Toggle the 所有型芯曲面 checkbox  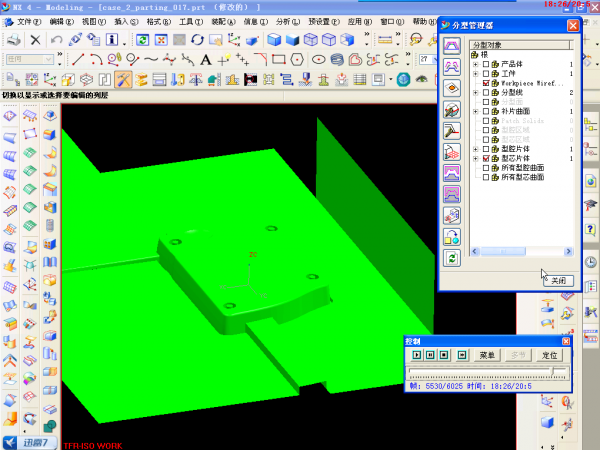coord(486,177)
